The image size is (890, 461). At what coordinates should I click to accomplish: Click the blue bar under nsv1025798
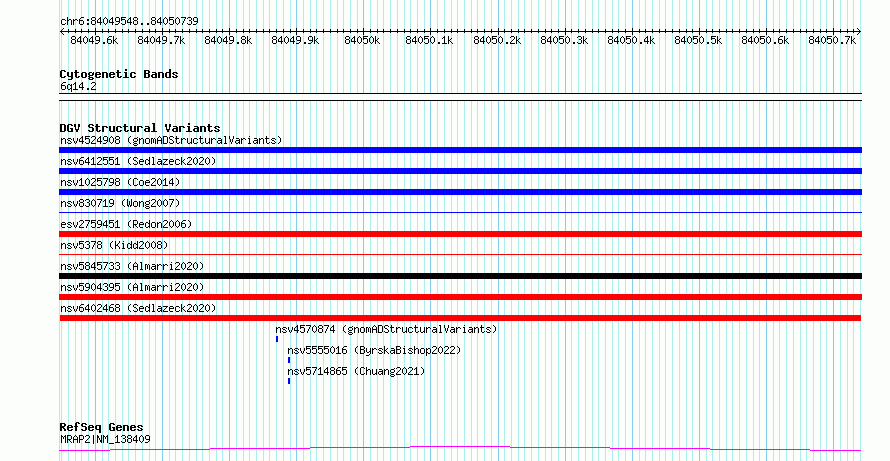460,192
